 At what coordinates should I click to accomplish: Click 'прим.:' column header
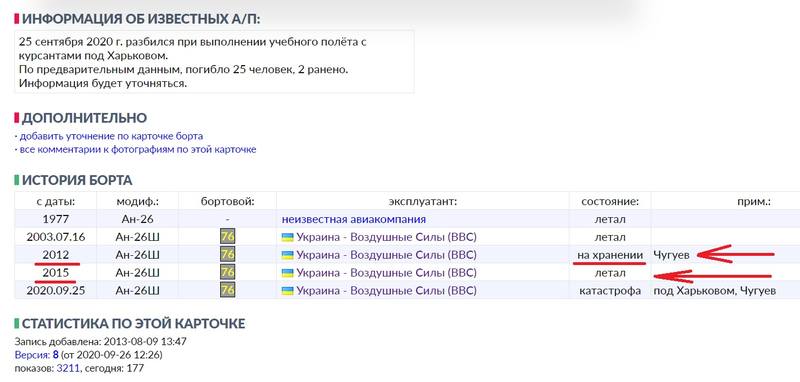click(754, 202)
